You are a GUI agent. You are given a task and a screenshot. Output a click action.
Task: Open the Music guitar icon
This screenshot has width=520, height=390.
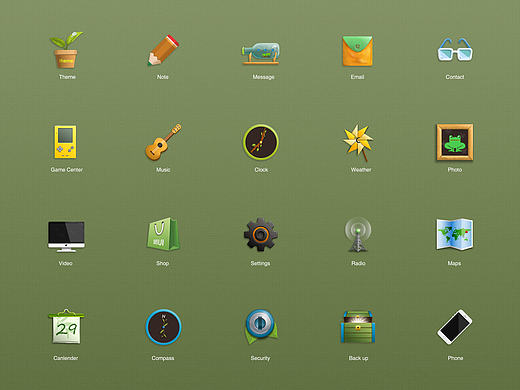tap(163, 142)
